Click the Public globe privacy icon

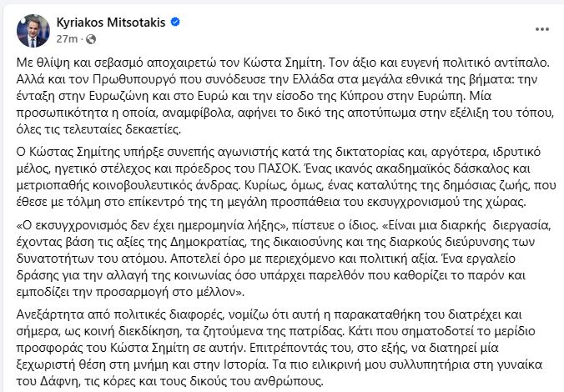[90, 39]
